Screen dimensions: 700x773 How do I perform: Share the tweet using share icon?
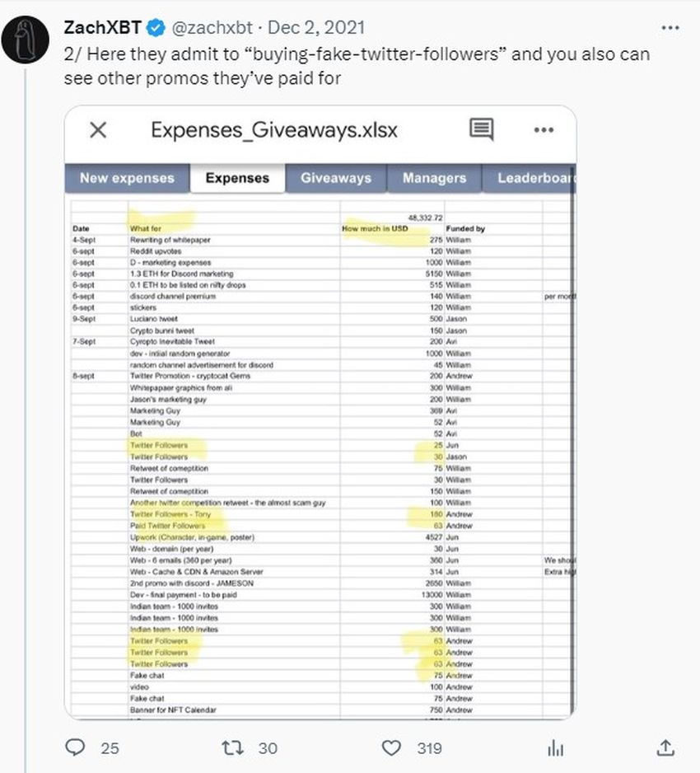pyautogui.click(x=666, y=747)
